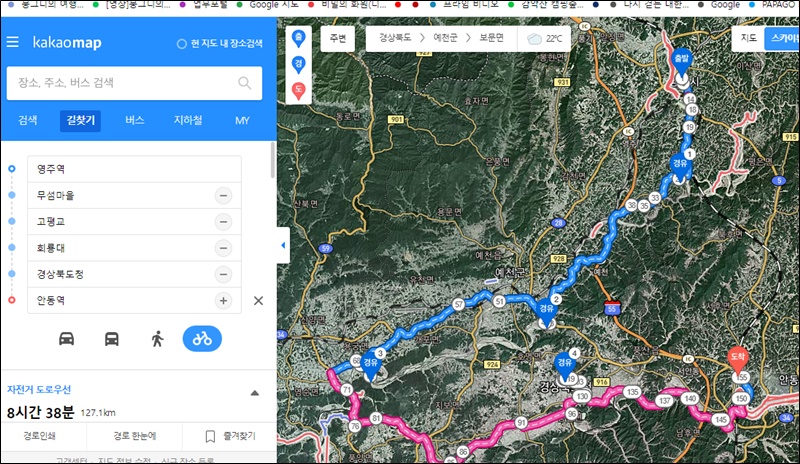Click the 경로 한눈에 button
This screenshot has height=464, width=800.
pyautogui.click(x=135, y=436)
